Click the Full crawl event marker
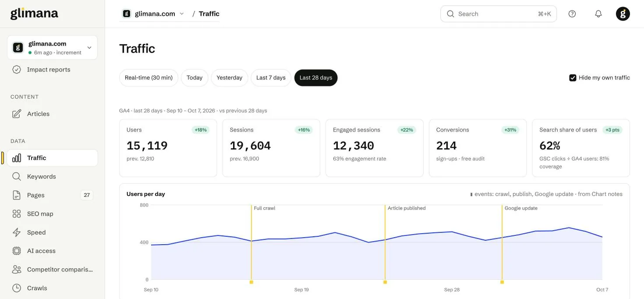The height and width of the screenshot is (299, 644). (251, 282)
